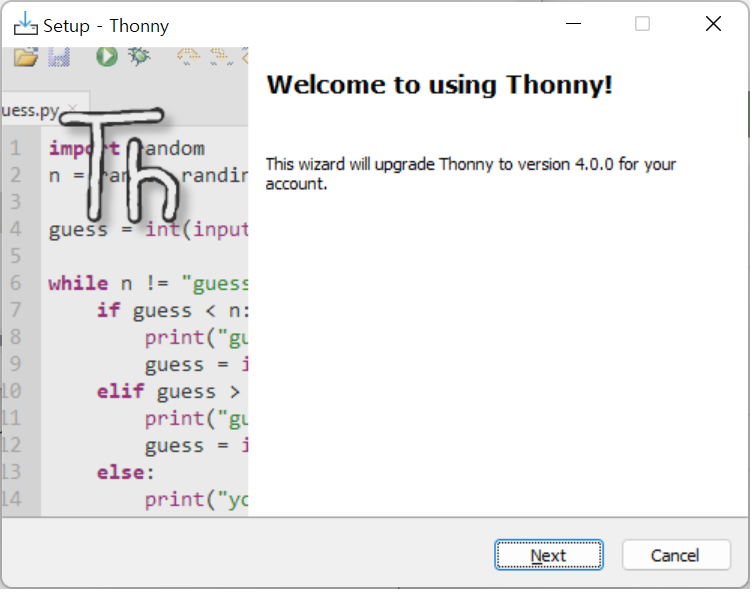Select the guess.py tab in banner
This screenshot has width=755, height=592.
tap(31, 111)
